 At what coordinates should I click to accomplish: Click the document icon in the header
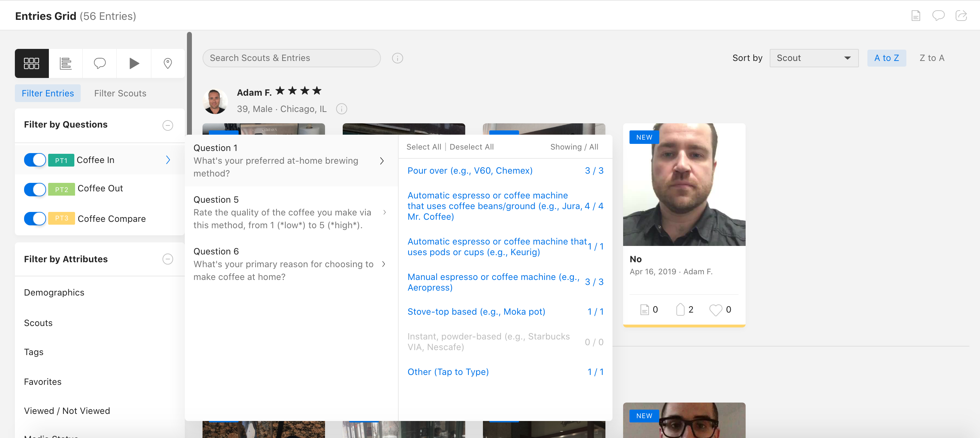point(916,16)
